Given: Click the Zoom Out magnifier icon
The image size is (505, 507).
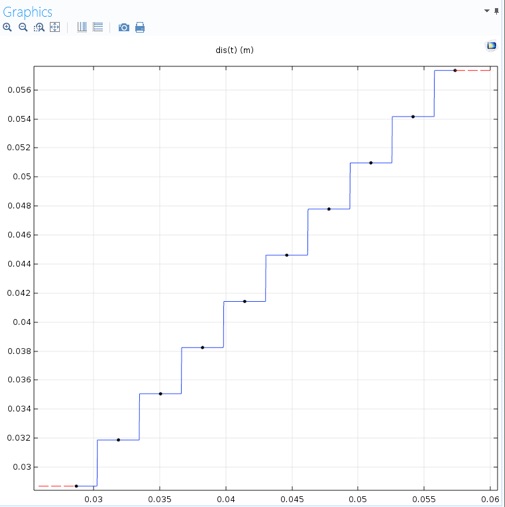Looking at the screenshot, I should (23, 27).
